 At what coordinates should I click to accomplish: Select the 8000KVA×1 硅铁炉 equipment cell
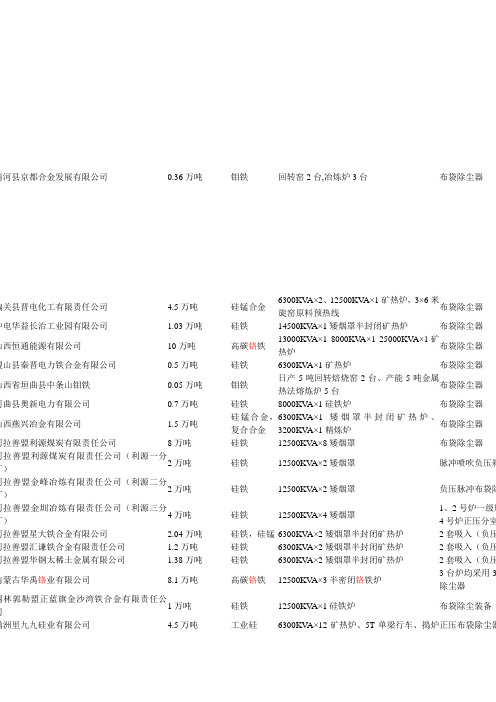[x=314, y=404]
